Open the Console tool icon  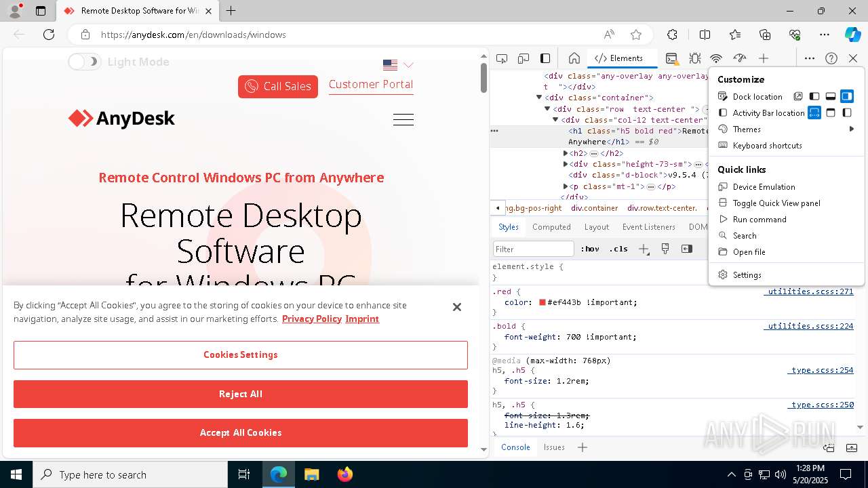671,58
